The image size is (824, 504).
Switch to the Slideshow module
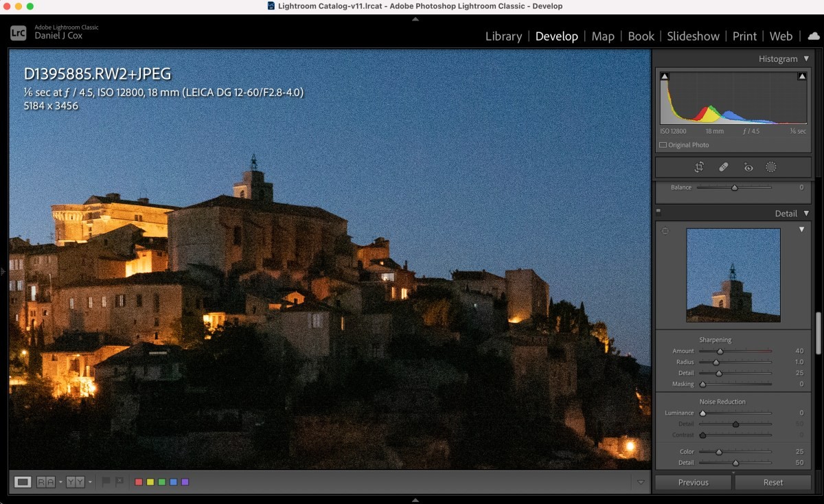tap(694, 36)
